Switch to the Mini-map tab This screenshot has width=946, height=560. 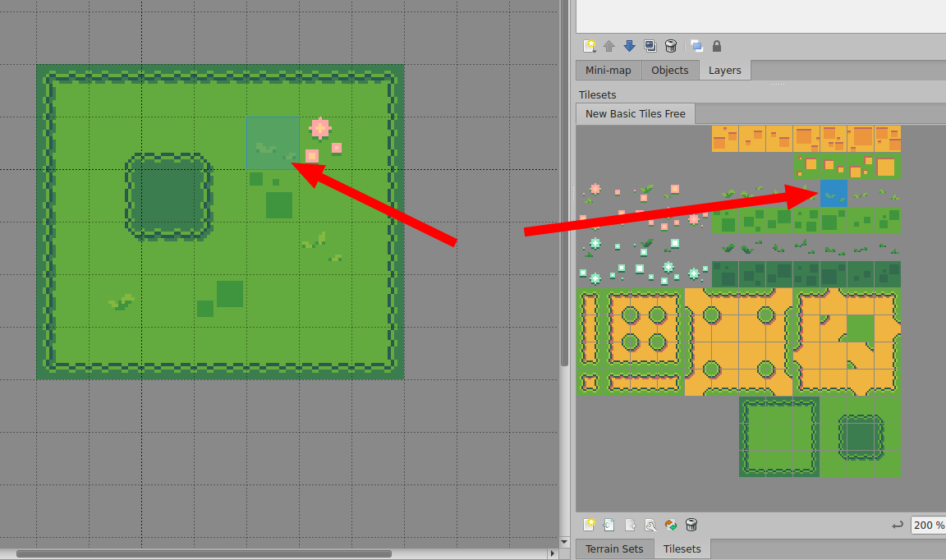608,71
